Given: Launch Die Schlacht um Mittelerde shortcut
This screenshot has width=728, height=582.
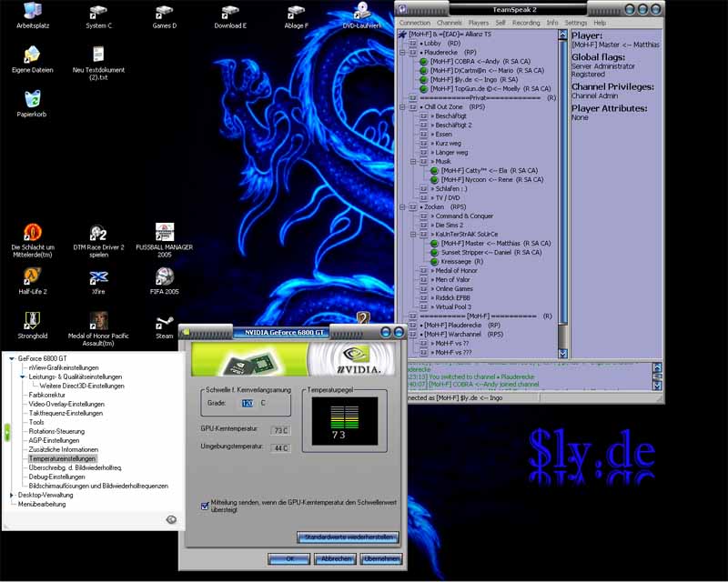Looking at the screenshot, I should point(33,240).
